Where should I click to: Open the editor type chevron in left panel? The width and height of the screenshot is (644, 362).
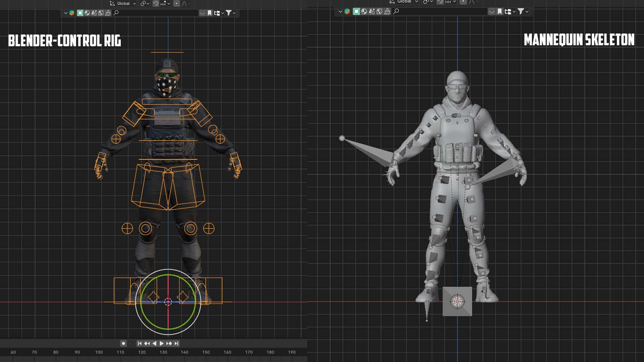point(66,13)
